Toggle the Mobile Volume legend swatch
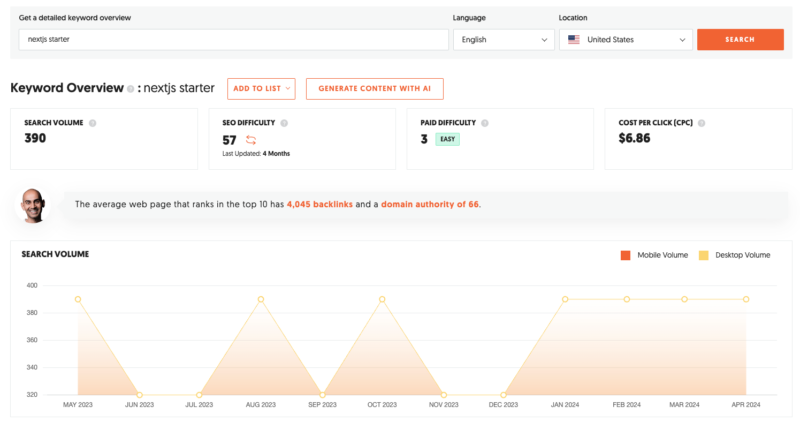The width and height of the screenshot is (800, 422). coord(625,255)
